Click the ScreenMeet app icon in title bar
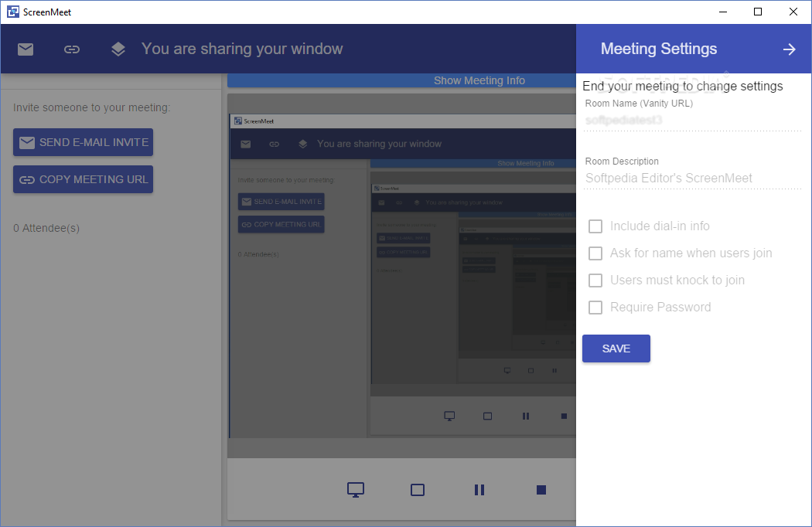This screenshot has width=812, height=527. point(13,12)
